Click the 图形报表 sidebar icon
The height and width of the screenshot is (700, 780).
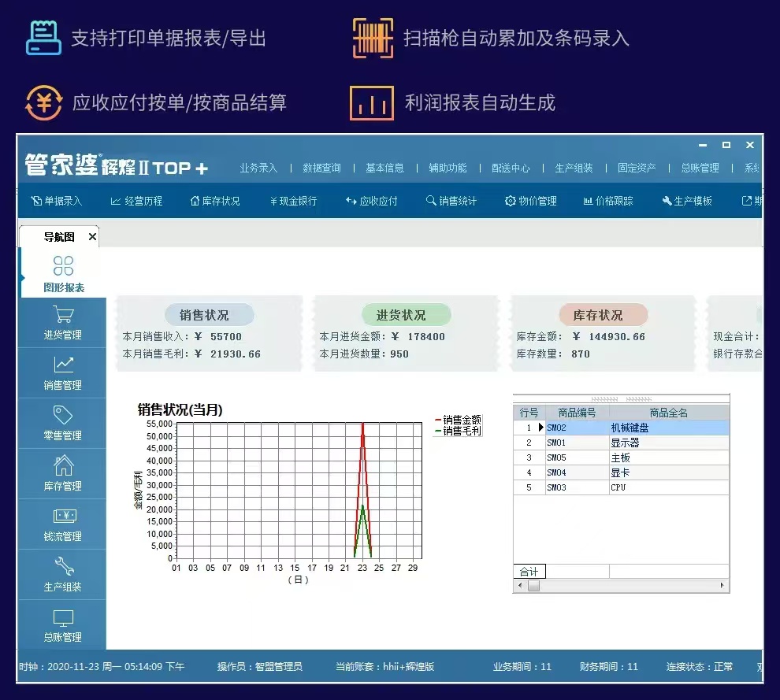63,267
